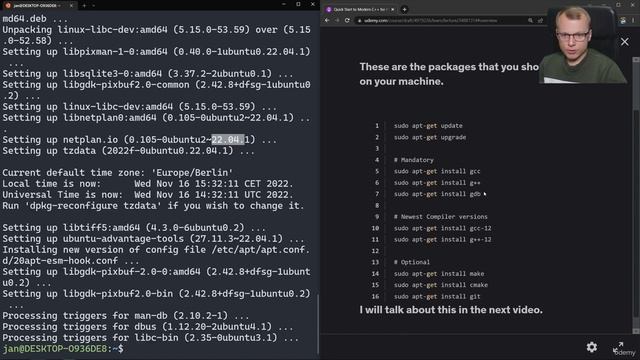Click code line 'sudo apt-get install g++'

coord(437,183)
